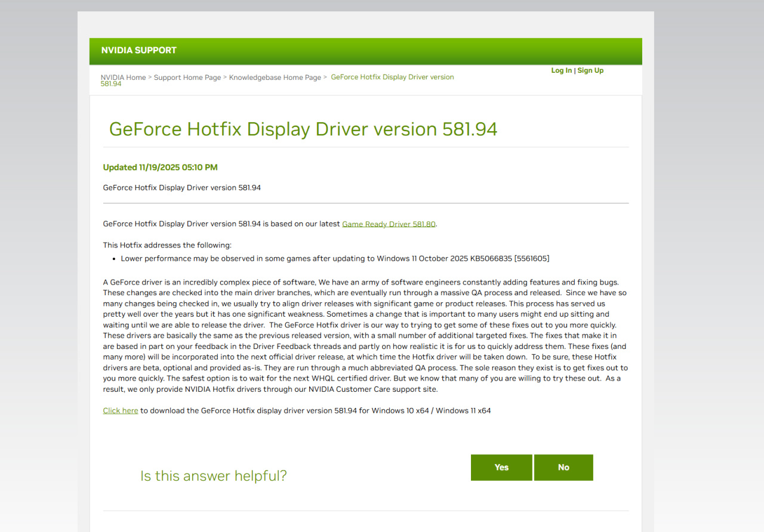Click the 'This Hotfix addresses the following:' text

pos(167,245)
